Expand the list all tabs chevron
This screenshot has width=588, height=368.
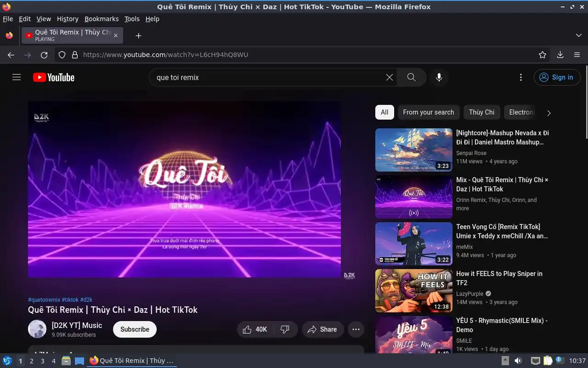tap(578, 35)
